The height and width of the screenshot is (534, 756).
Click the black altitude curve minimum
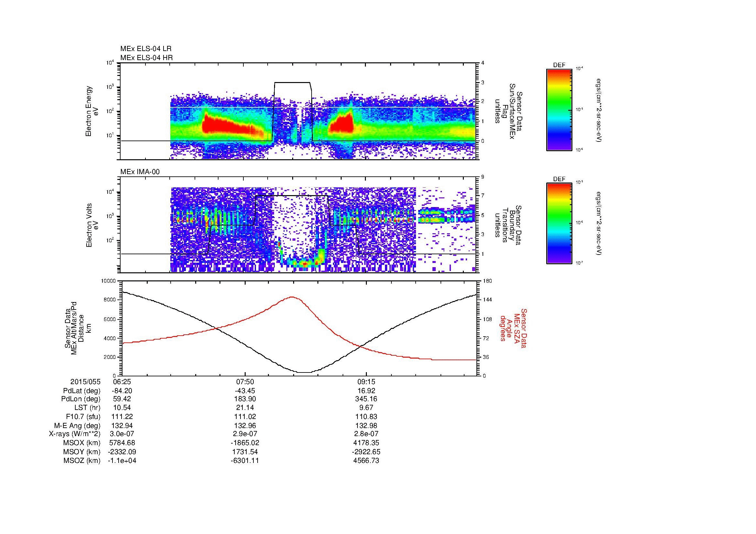pos(304,372)
